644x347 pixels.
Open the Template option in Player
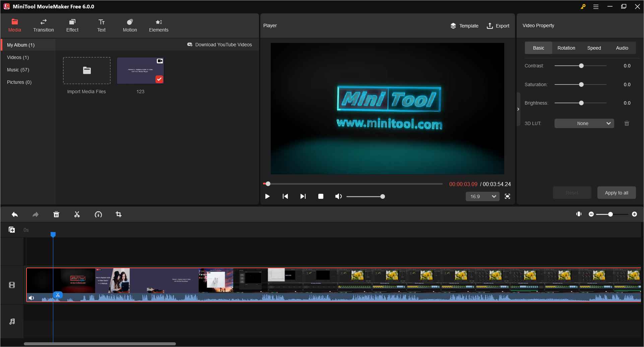click(464, 26)
